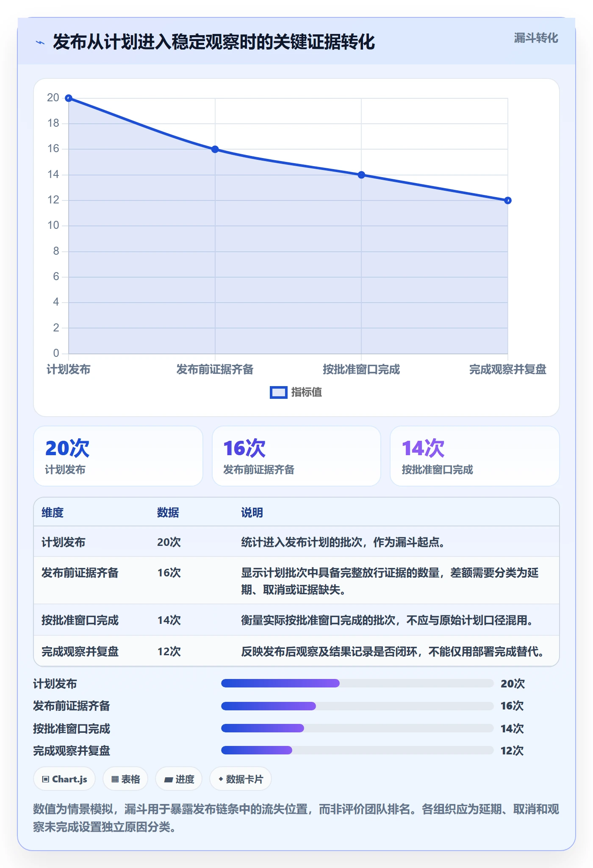Click the 发布前证据齐备 progress bar
Viewport: 593px width, 868px height.
pos(357,706)
